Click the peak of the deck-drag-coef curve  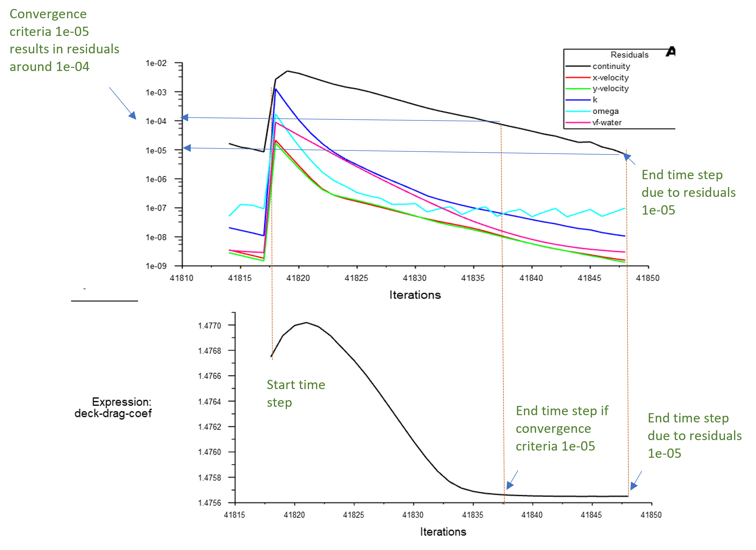[x=306, y=322]
